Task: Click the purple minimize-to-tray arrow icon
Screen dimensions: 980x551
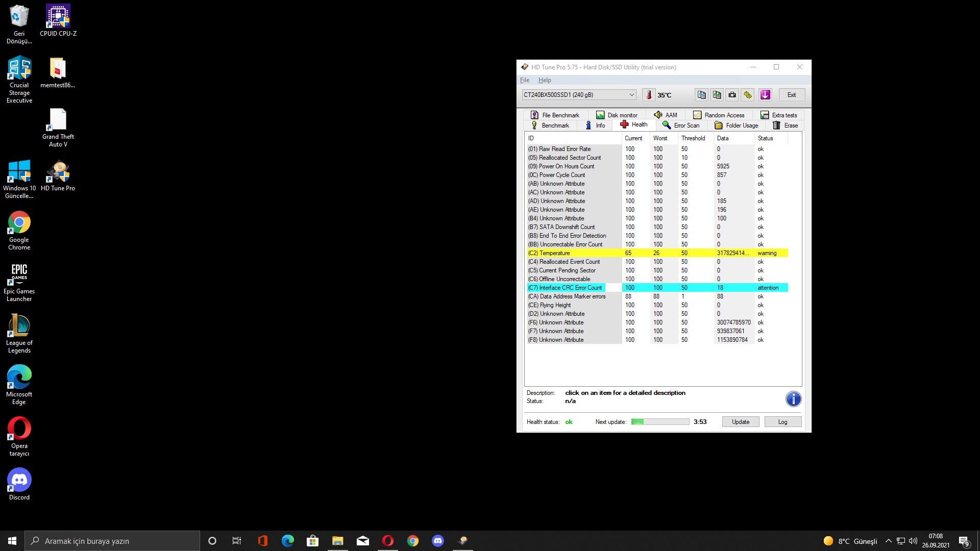Action: tap(765, 95)
